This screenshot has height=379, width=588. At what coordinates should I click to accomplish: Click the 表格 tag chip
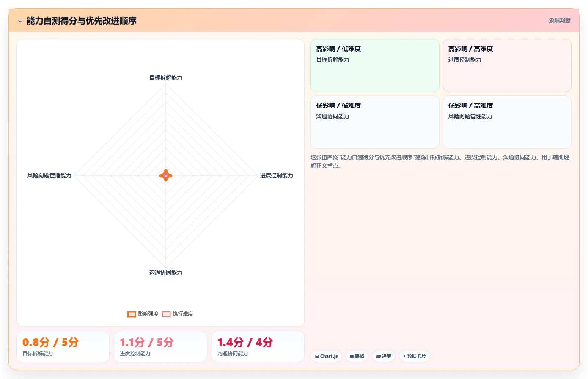coord(357,356)
